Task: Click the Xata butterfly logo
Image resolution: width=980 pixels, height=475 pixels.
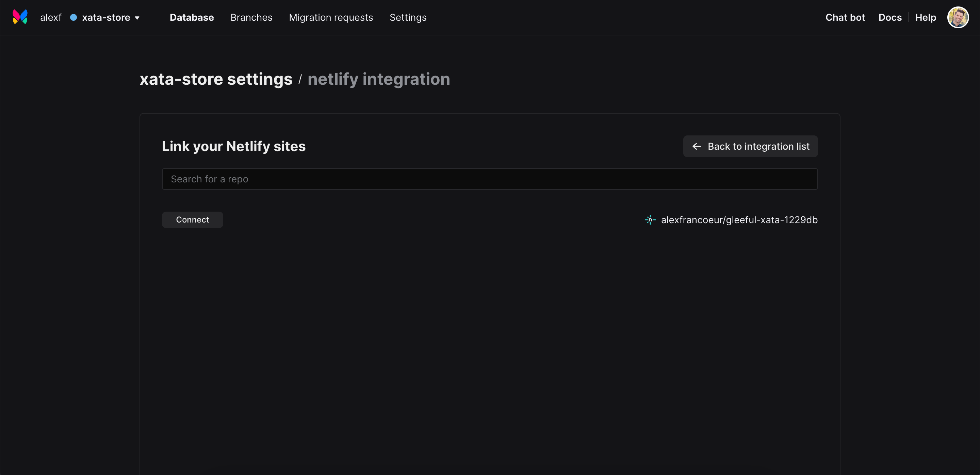Action: point(20,17)
